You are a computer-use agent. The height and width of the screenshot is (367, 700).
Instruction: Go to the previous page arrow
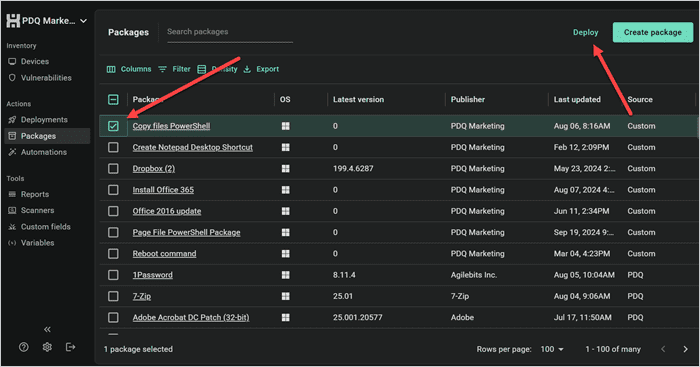pyautogui.click(x=663, y=349)
